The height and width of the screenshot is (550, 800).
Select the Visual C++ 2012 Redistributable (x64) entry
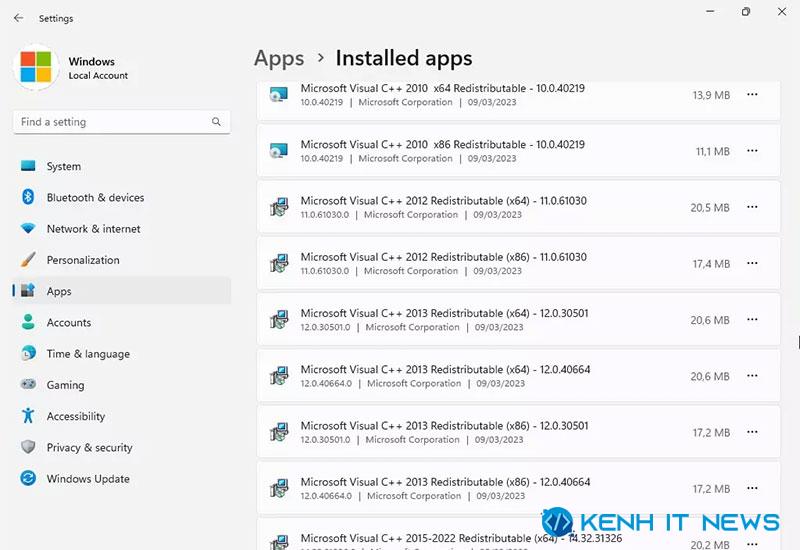click(x=518, y=207)
